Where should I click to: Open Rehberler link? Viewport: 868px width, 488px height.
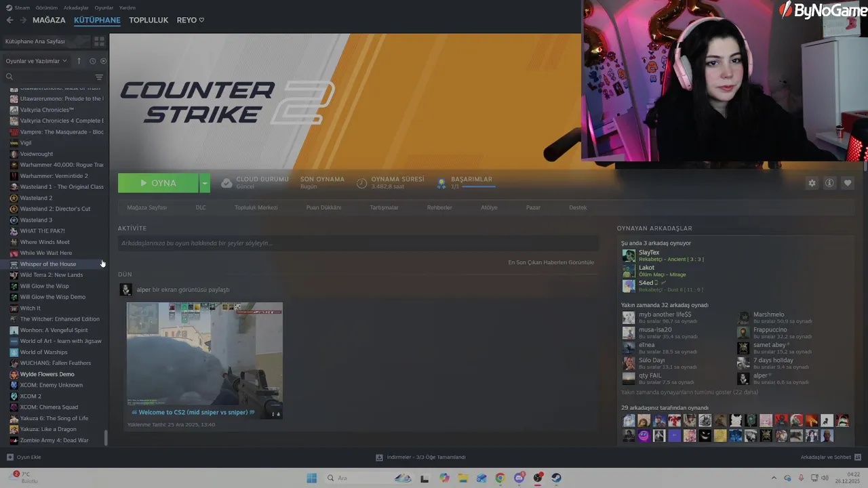coord(439,207)
